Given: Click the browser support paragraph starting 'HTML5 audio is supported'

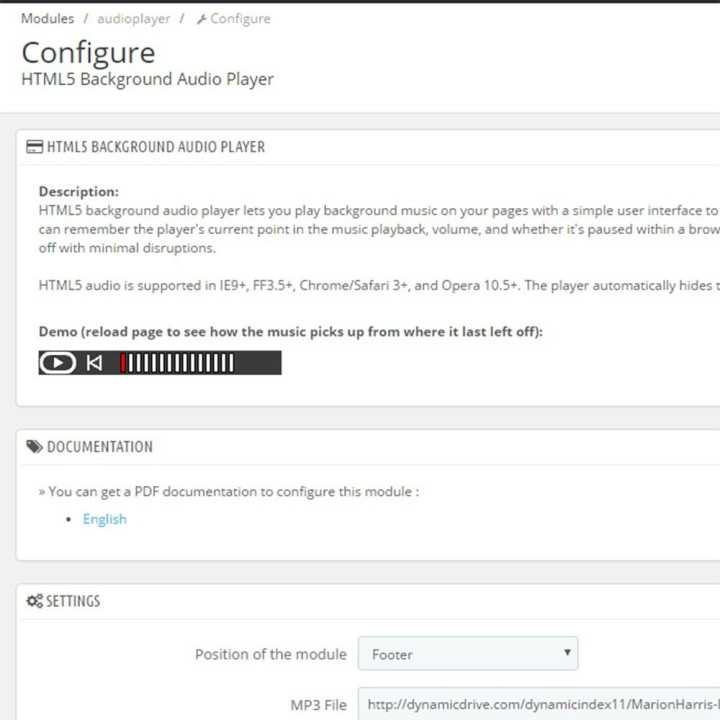Looking at the screenshot, I should click(x=379, y=285).
